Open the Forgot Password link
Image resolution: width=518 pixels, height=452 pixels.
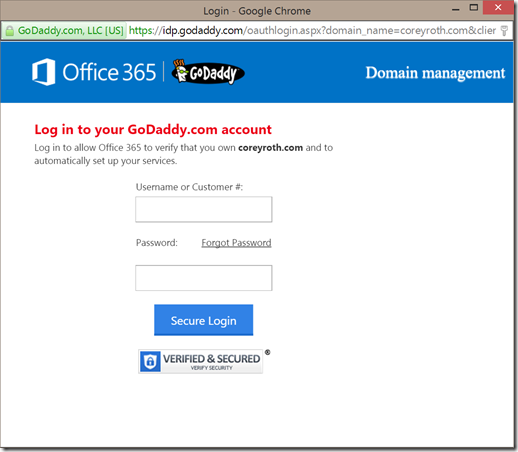click(x=236, y=243)
